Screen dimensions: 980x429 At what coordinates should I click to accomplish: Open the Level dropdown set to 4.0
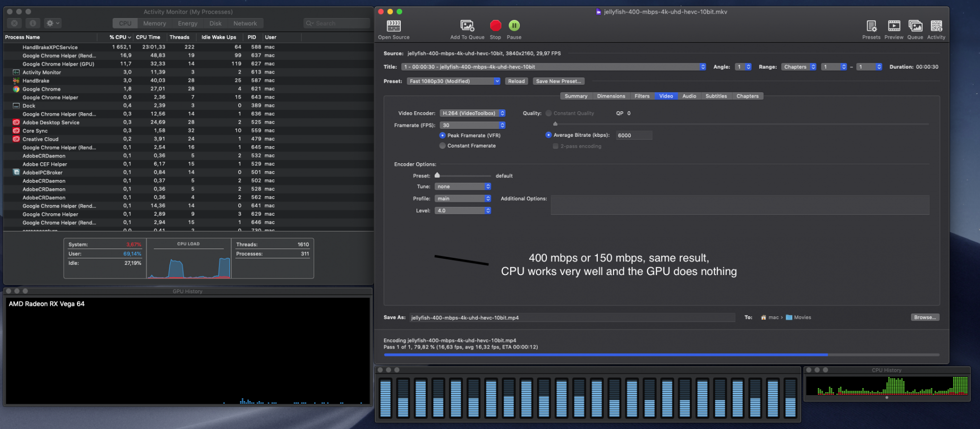pos(463,211)
